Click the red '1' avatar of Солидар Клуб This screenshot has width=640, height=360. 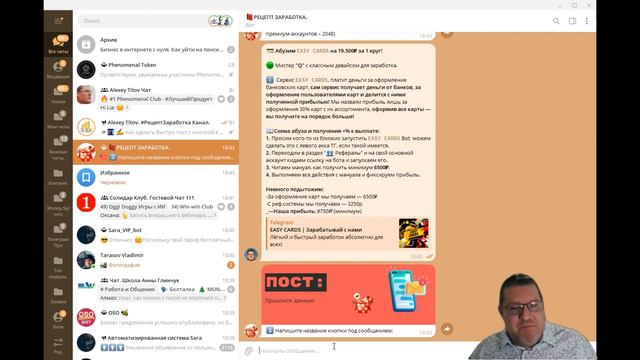pos(86,202)
